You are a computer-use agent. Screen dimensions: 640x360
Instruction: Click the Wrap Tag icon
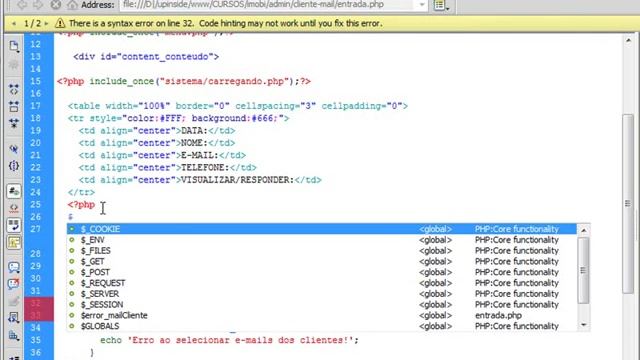coord(14,301)
